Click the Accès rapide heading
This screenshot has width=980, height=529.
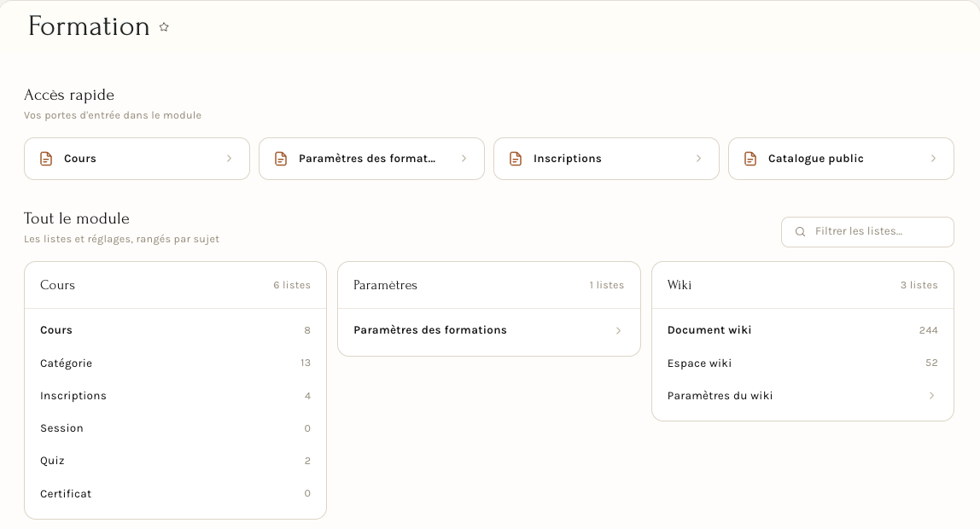(69, 95)
